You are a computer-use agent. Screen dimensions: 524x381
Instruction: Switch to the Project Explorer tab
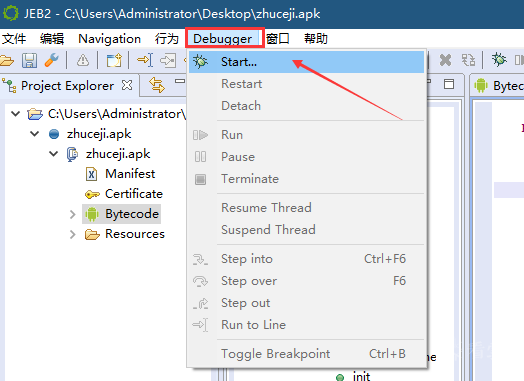[x=68, y=86]
